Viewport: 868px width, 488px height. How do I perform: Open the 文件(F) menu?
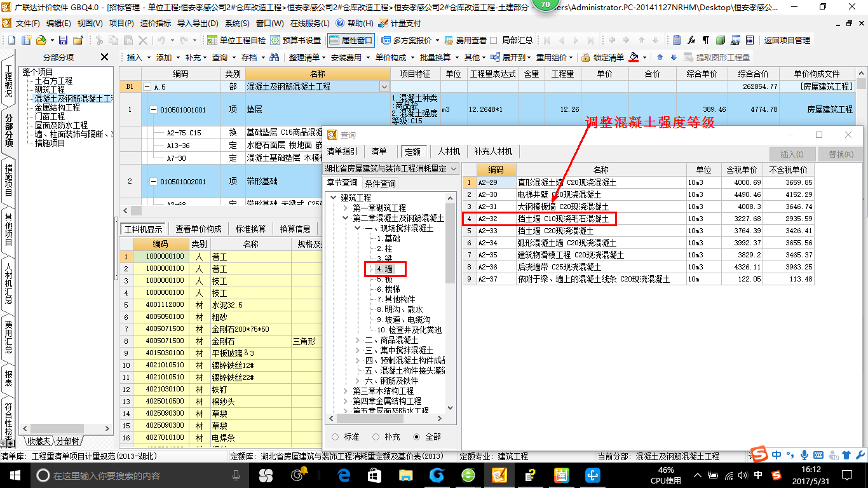[x=28, y=23]
